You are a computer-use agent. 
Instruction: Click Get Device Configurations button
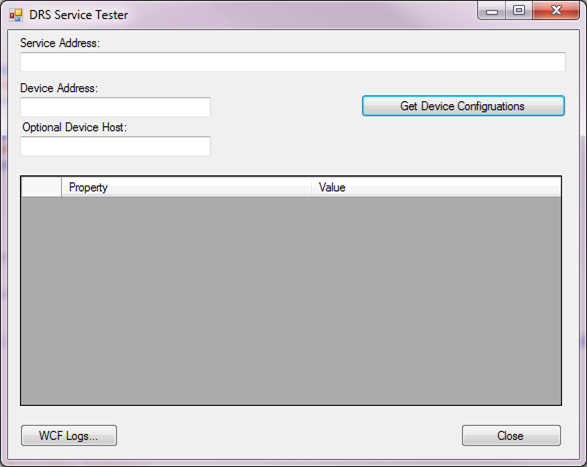click(463, 106)
